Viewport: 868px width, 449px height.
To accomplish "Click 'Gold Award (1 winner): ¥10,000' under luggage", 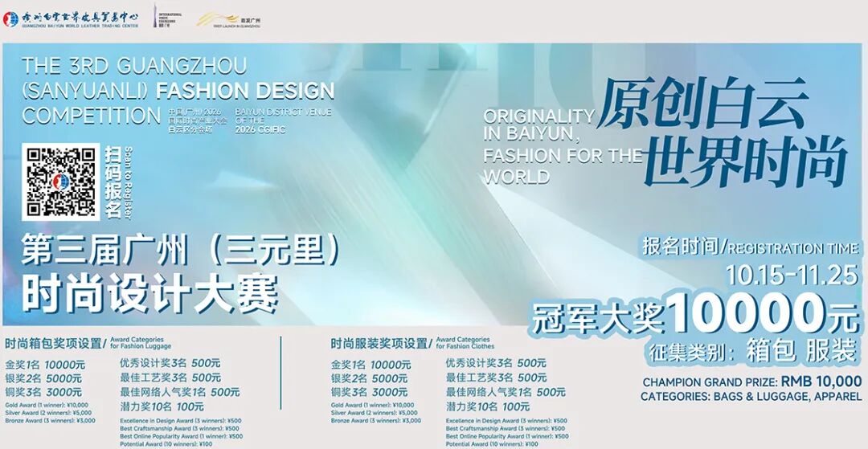I will [47, 406].
